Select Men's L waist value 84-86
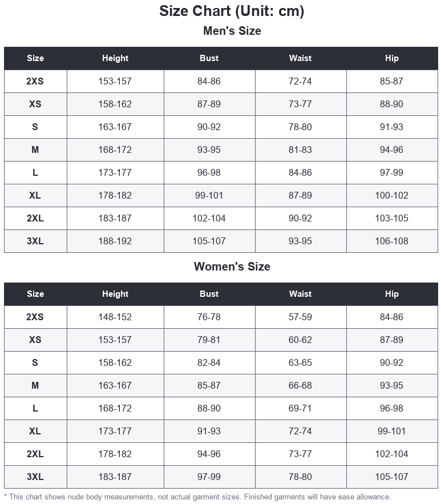Viewport: 441px width, 504px height. tap(300, 172)
